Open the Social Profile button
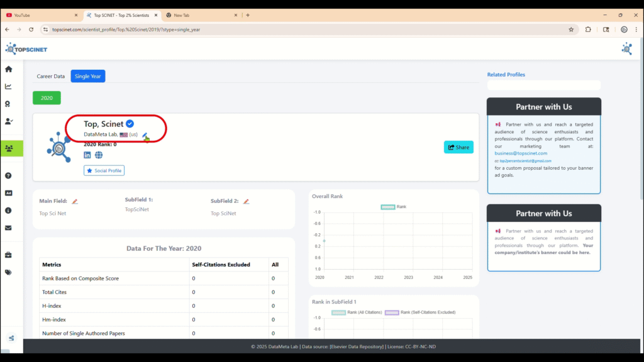The height and width of the screenshot is (362, 644). (x=104, y=170)
